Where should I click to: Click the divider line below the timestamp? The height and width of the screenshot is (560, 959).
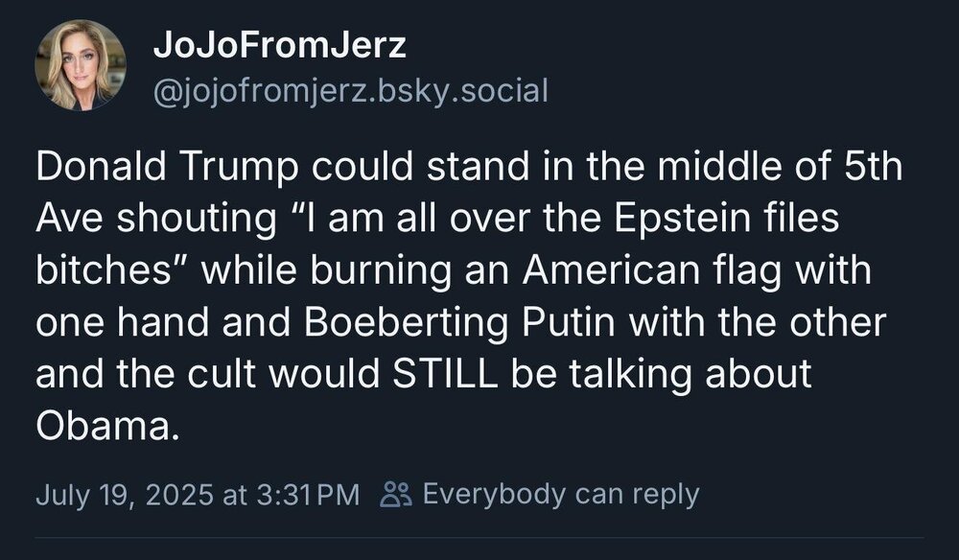point(479,537)
